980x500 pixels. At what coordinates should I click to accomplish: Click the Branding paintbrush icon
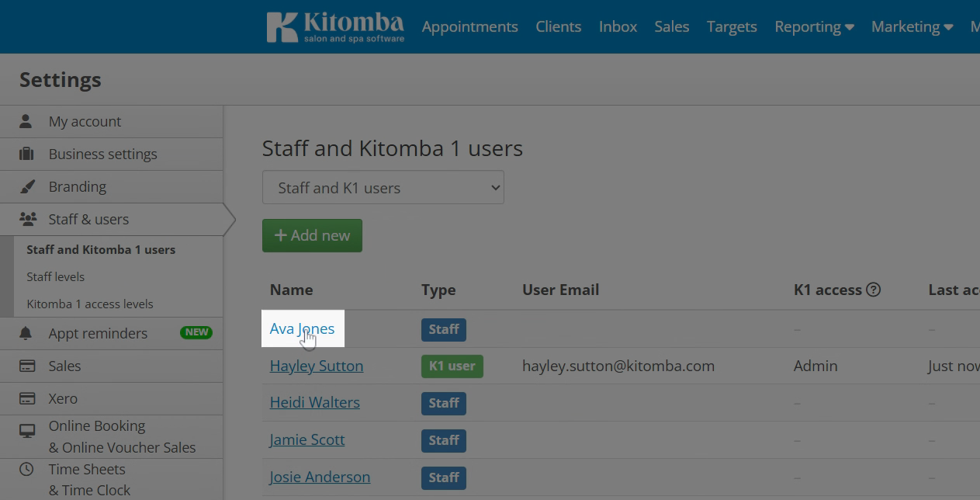[x=27, y=186]
